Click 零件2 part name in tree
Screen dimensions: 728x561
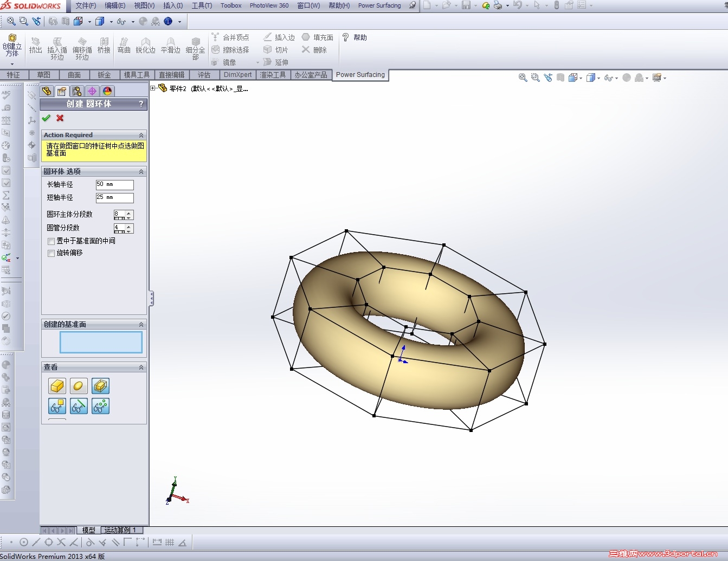click(x=178, y=88)
